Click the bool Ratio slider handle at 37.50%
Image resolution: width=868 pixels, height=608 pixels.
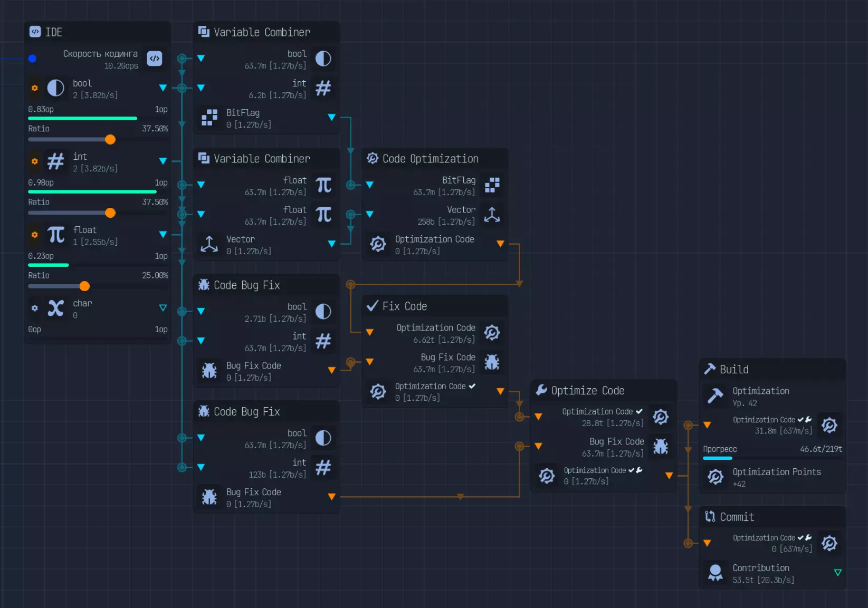(x=110, y=139)
